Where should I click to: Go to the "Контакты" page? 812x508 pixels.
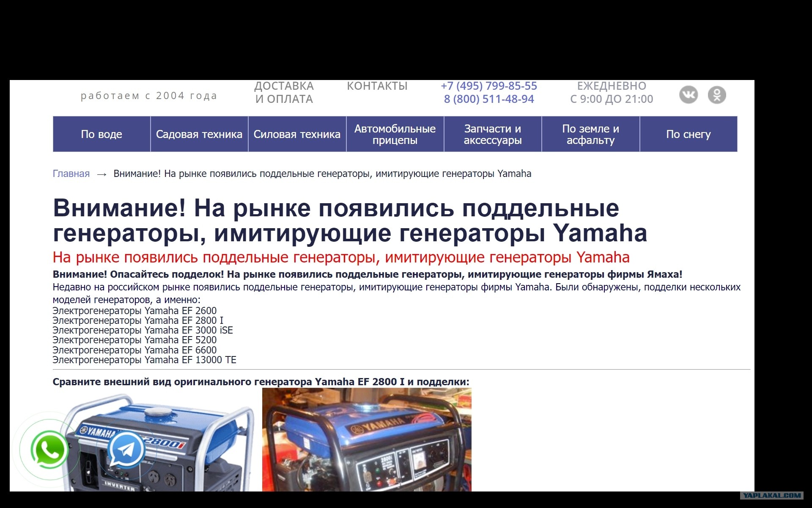point(377,86)
